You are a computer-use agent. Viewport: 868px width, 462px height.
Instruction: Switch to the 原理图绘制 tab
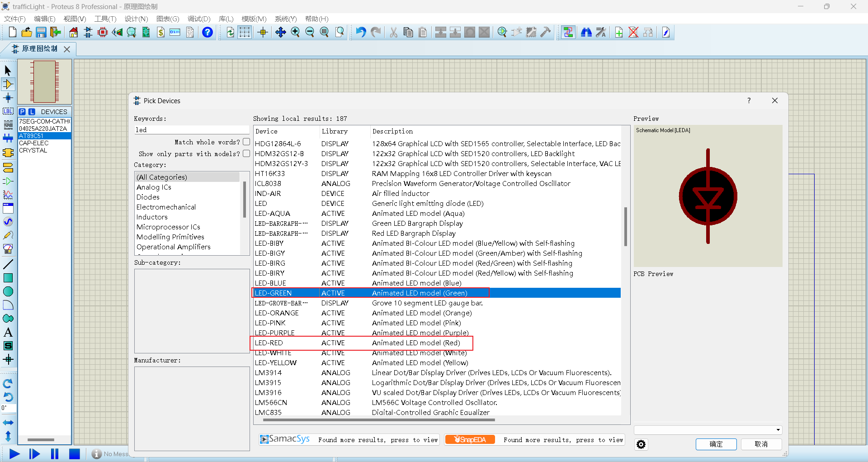39,49
